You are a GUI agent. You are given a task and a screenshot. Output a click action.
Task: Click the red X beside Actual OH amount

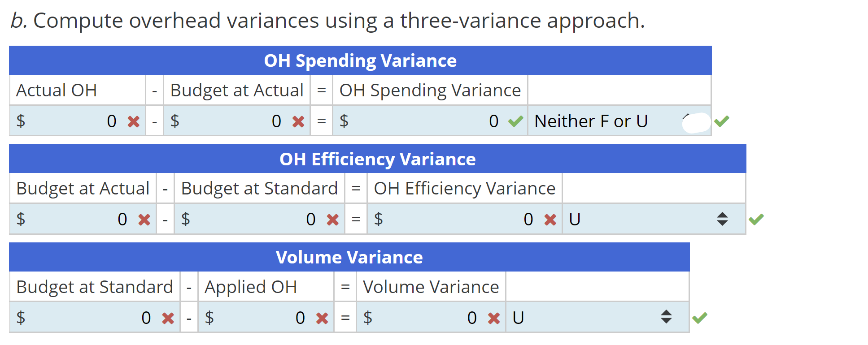click(132, 121)
